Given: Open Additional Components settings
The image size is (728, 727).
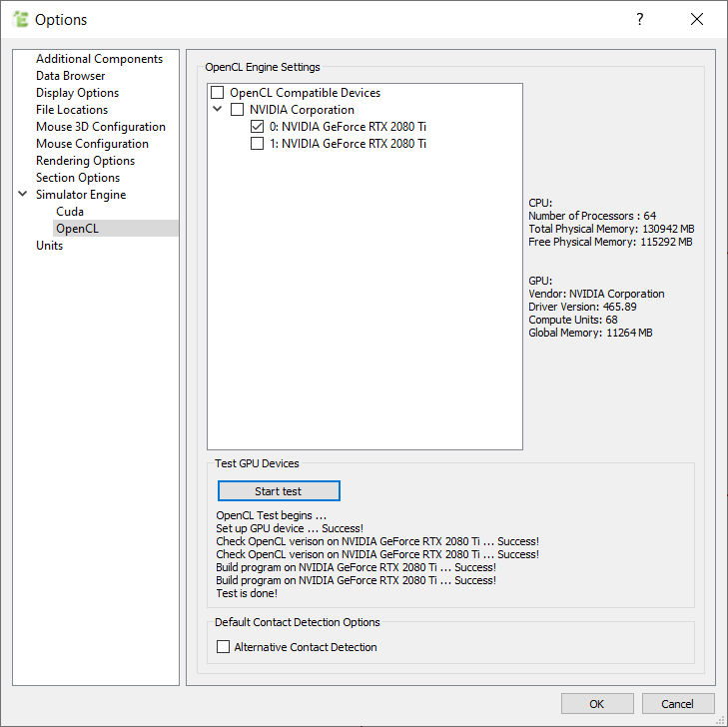Looking at the screenshot, I should pos(99,59).
